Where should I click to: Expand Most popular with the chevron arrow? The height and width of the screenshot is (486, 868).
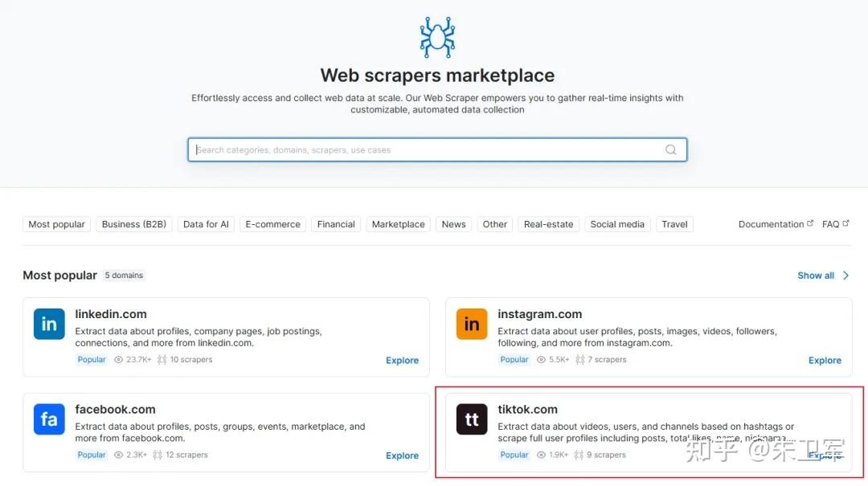coord(845,275)
